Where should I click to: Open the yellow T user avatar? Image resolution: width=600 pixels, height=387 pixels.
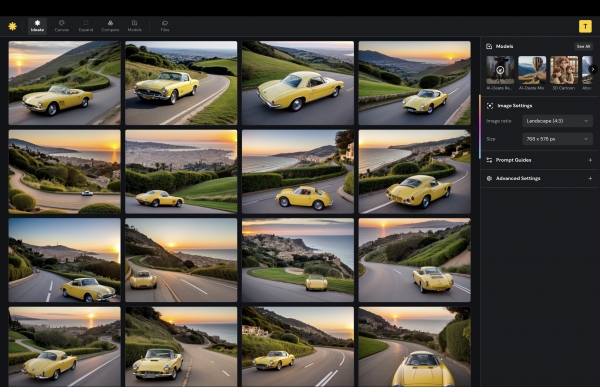[585, 26]
